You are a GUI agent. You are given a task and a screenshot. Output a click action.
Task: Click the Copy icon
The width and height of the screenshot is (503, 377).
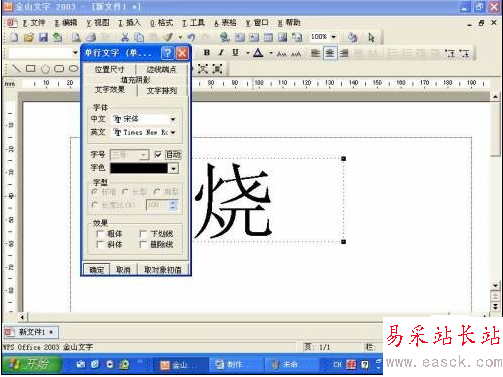(139, 37)
